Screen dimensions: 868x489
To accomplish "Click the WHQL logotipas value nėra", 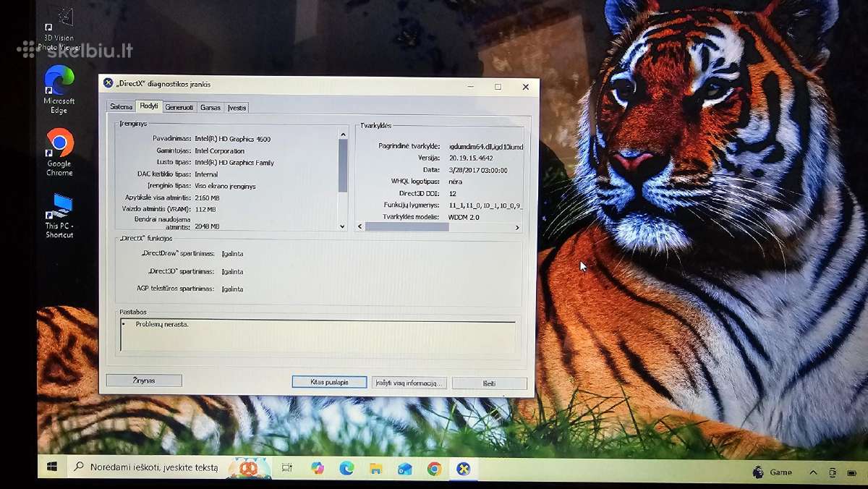I will [x=456, y=182].
